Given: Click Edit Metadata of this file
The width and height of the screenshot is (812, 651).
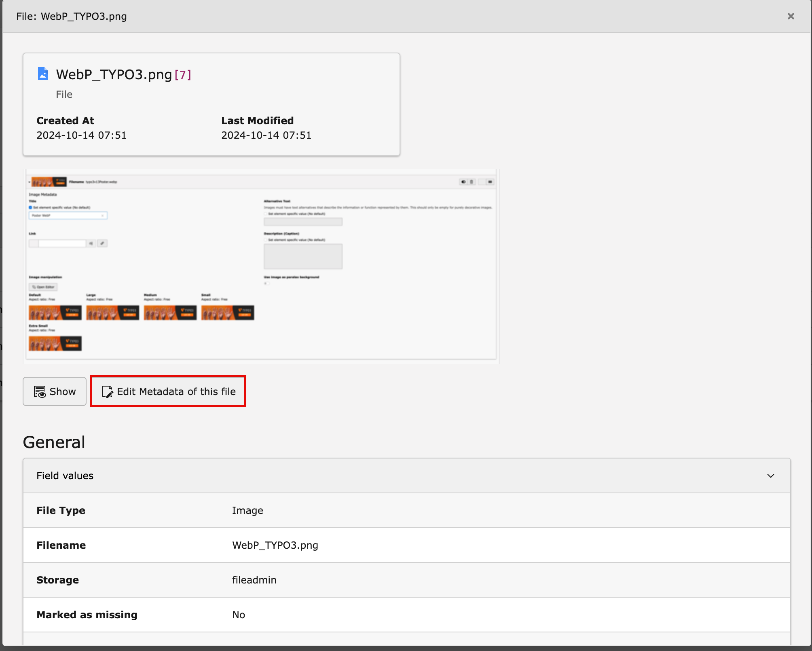Looking at the screenshot, I should (168, 391).
